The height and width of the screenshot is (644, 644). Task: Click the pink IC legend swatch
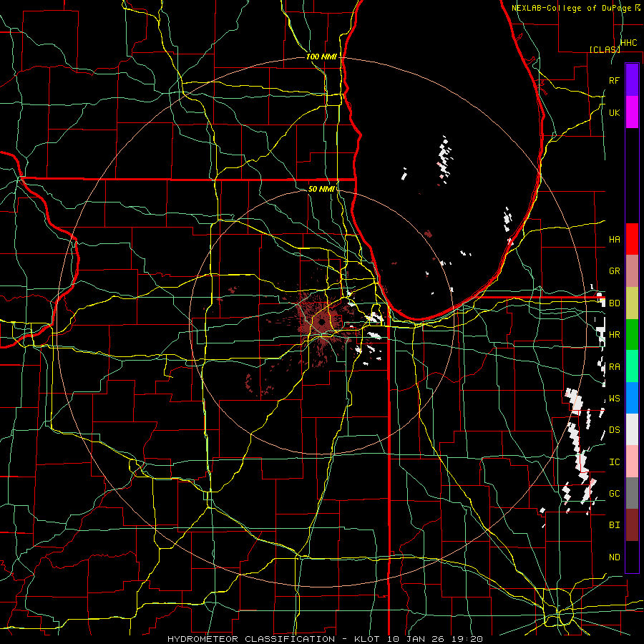coord(632,462)
